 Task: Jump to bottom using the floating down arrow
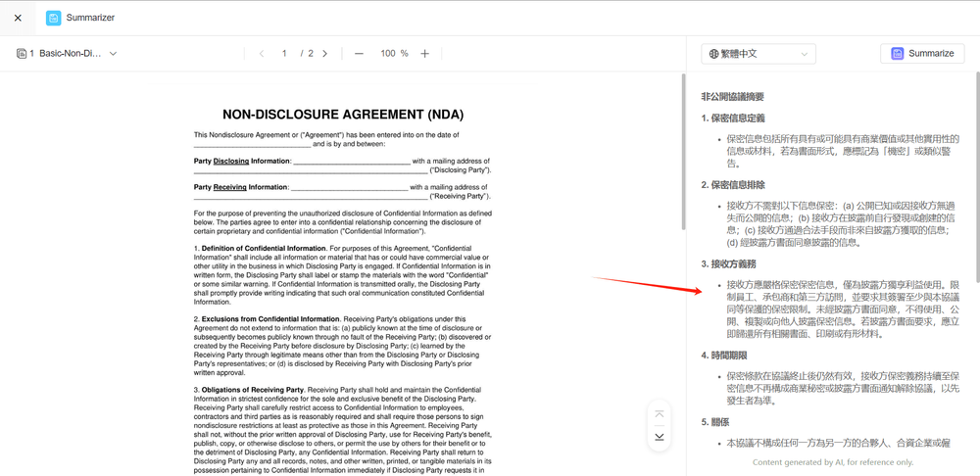[660, 436]
